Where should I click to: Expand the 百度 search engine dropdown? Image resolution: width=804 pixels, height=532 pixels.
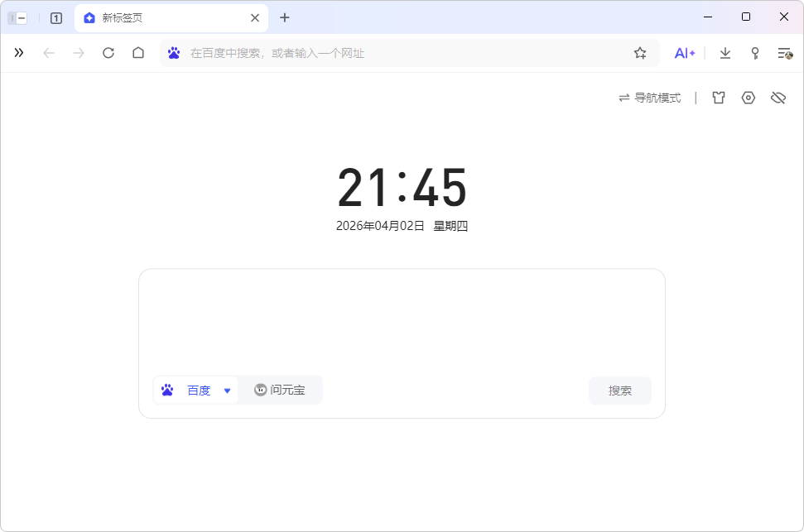tap(228, 391)
